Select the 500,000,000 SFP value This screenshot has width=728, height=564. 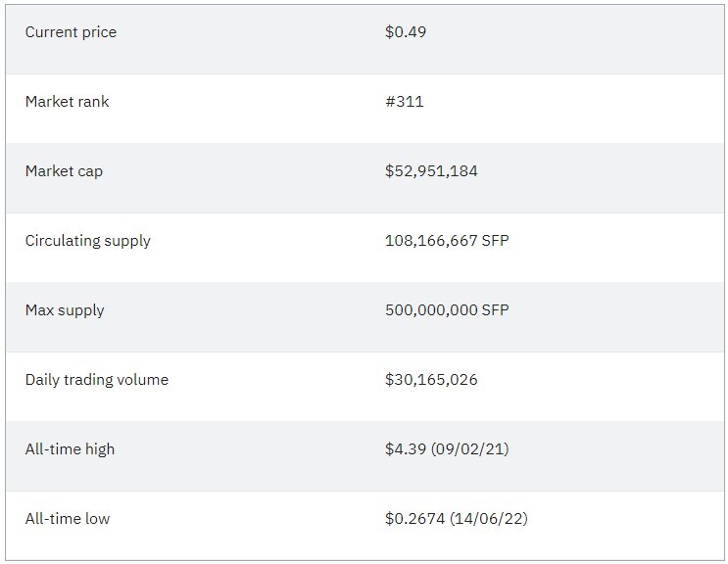click(447, 309)
